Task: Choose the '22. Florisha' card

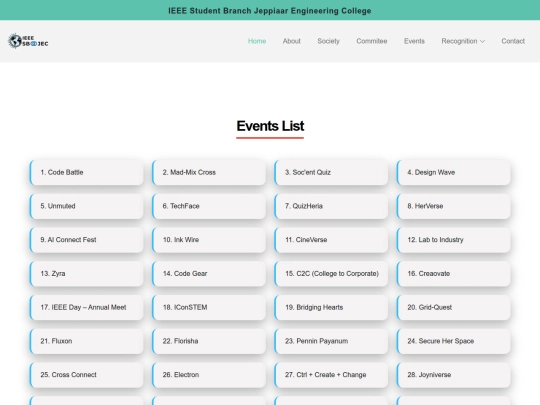Action: coord(209,341)
